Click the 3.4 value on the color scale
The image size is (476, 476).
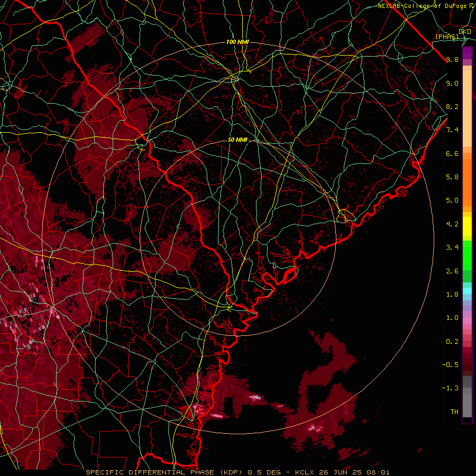(x=452, y=248)
